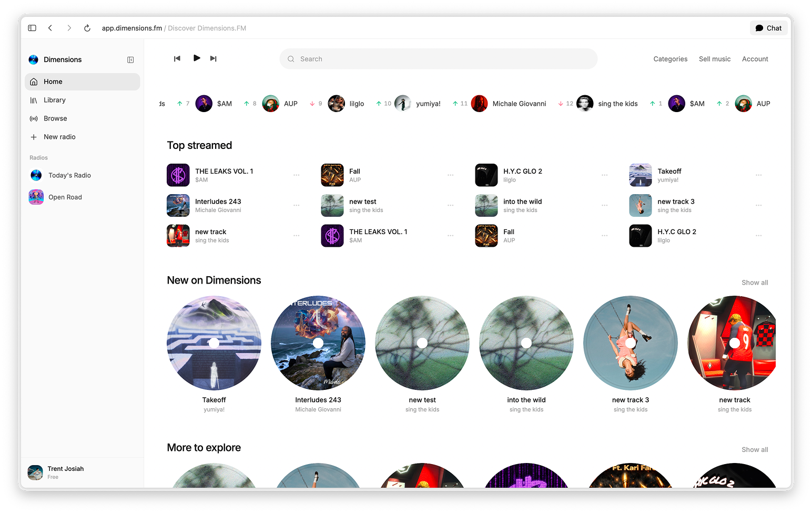
Task: Open Interludes 243 disc in New on Dimensions
Action: pos(318,343)
